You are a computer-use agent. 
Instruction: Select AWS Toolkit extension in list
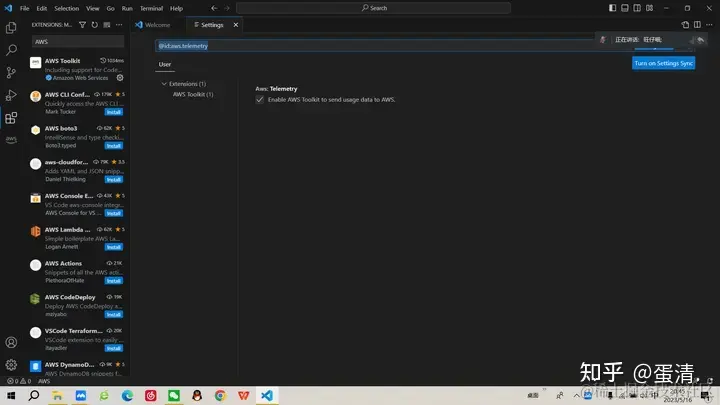point(77,69)
